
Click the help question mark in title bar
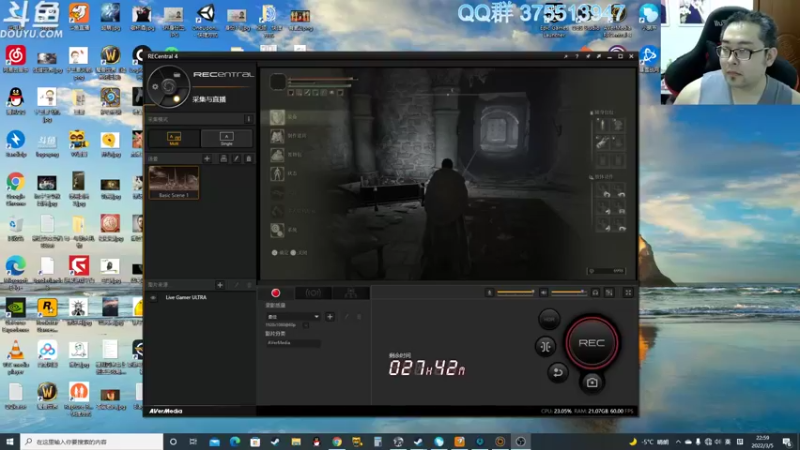577,56
